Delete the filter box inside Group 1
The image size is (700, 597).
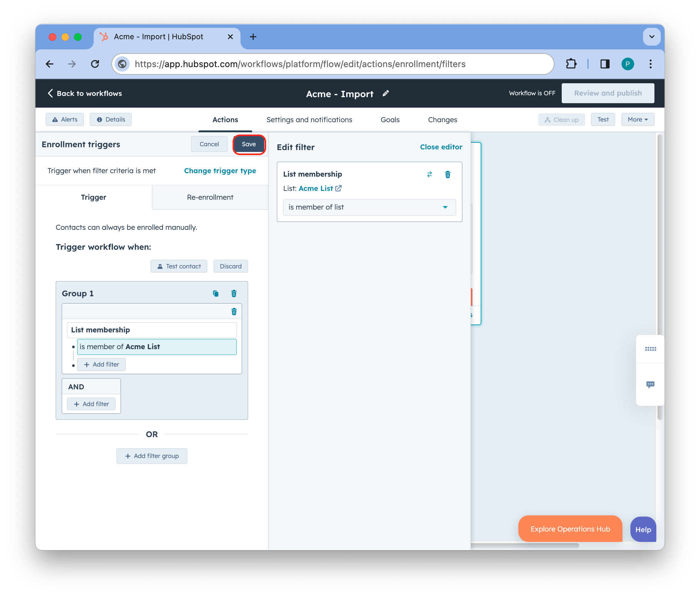coord(234,311)
